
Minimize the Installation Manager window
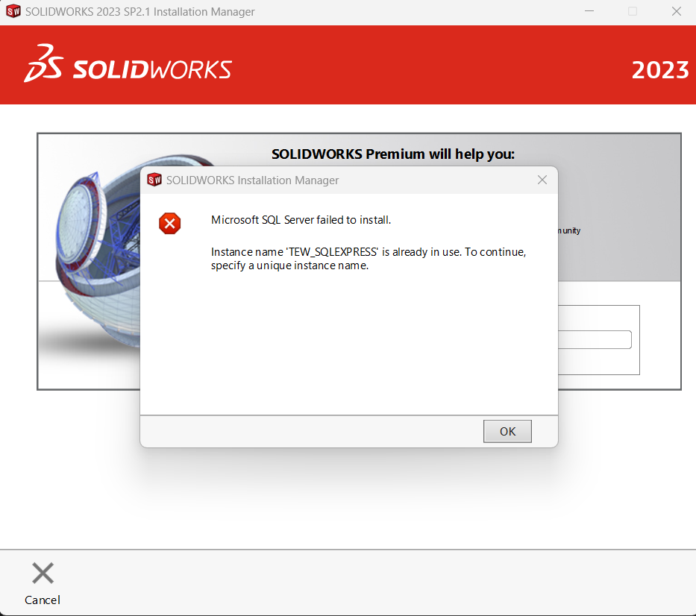point(589,11)
